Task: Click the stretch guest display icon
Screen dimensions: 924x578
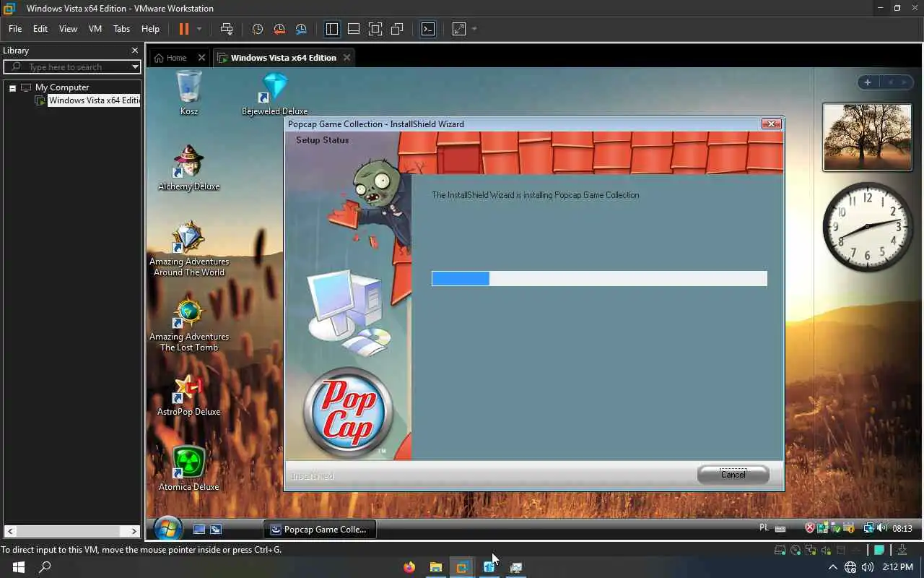Action: coord(459,29)
